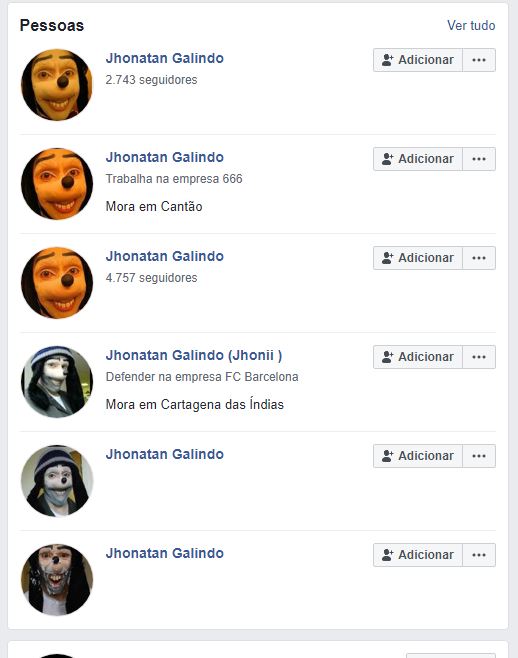Open three-dots menu for fifth Jhonatan Galindo
Image resolution: width=518 pixels, height=658 pixels.
coord(479,456)
